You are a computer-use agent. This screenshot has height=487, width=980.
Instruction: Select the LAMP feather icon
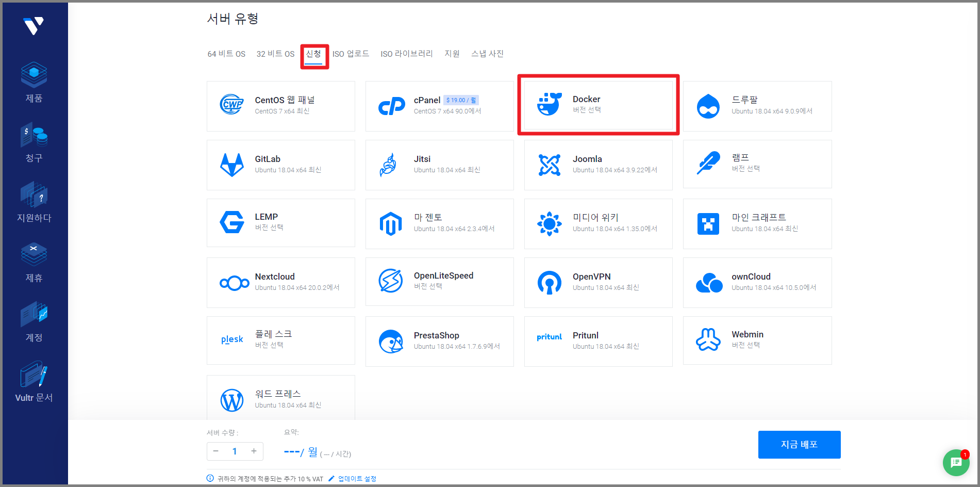[708, 163]
